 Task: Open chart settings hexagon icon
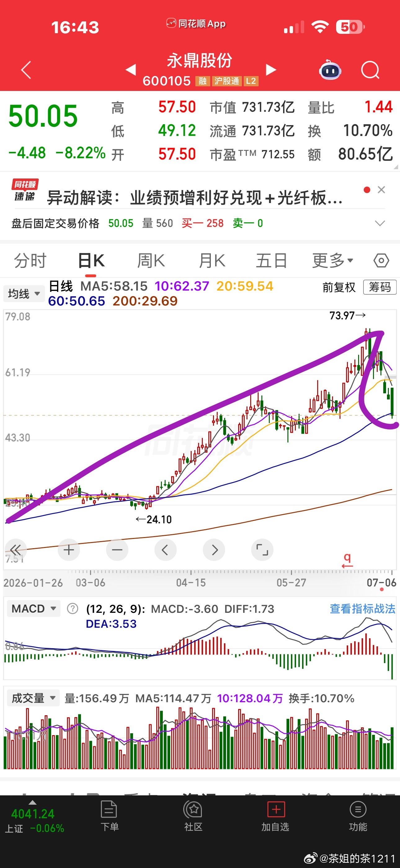pos(381,260)
